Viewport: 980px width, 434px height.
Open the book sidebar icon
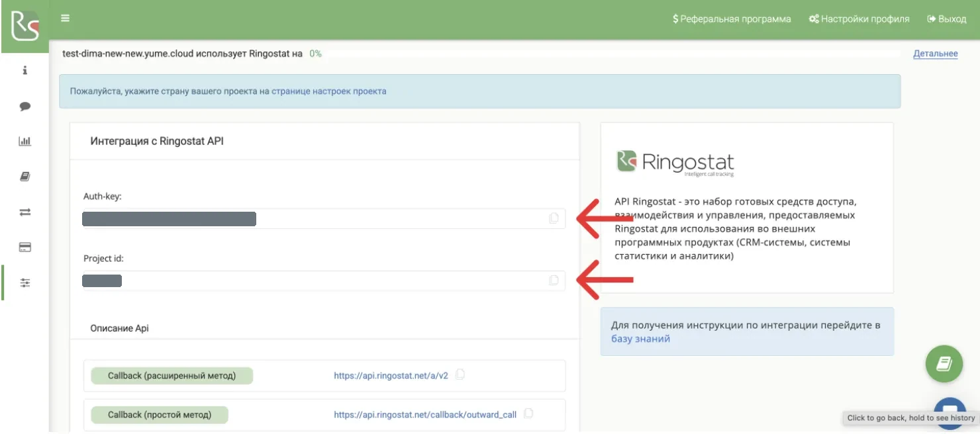click(25, 177)
